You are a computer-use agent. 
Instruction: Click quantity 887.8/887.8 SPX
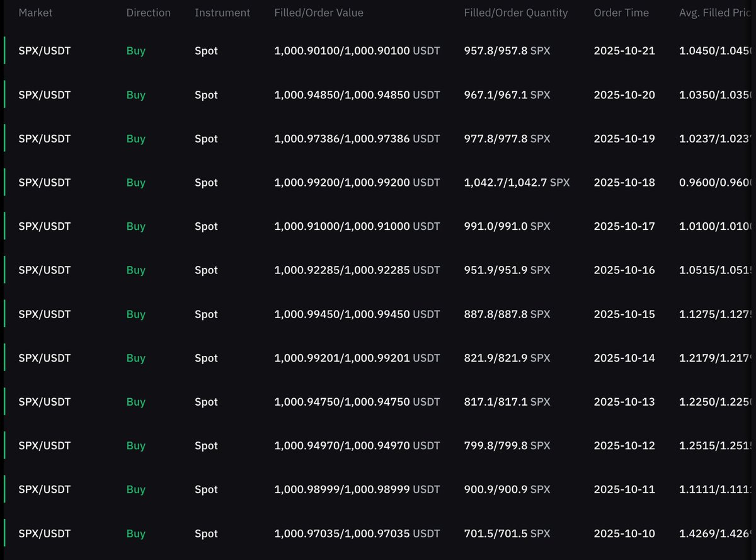pyautogui.click(x=507, y=314)
